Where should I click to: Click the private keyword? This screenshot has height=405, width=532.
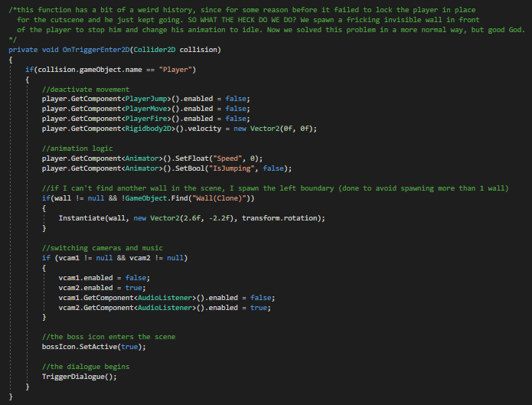click(x=23, y=50)
